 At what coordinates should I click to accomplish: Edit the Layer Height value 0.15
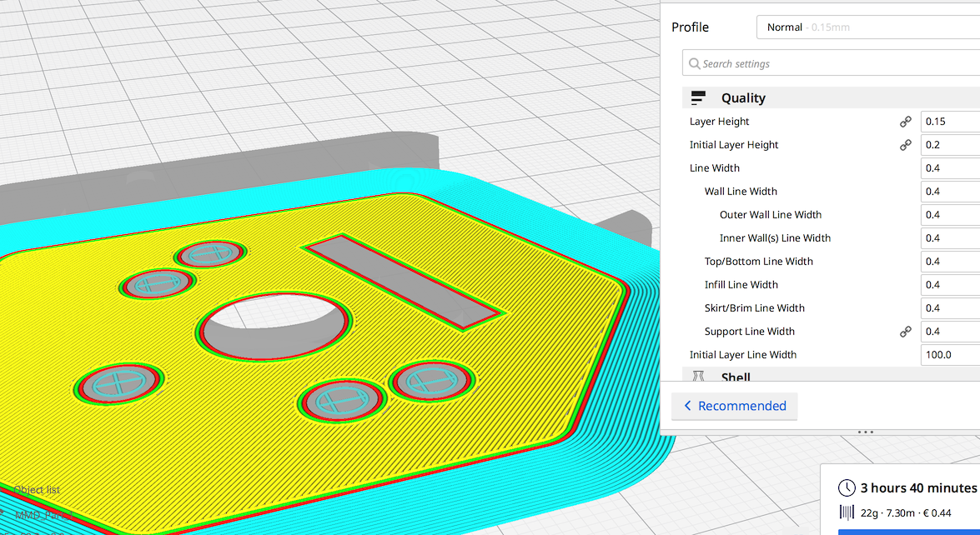point(950,122)
